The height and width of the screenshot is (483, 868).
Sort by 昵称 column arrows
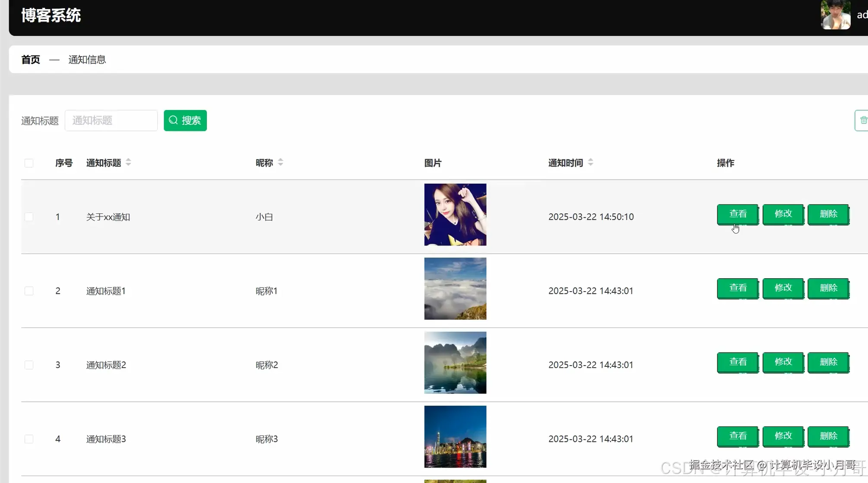click(x=280, y=162)
